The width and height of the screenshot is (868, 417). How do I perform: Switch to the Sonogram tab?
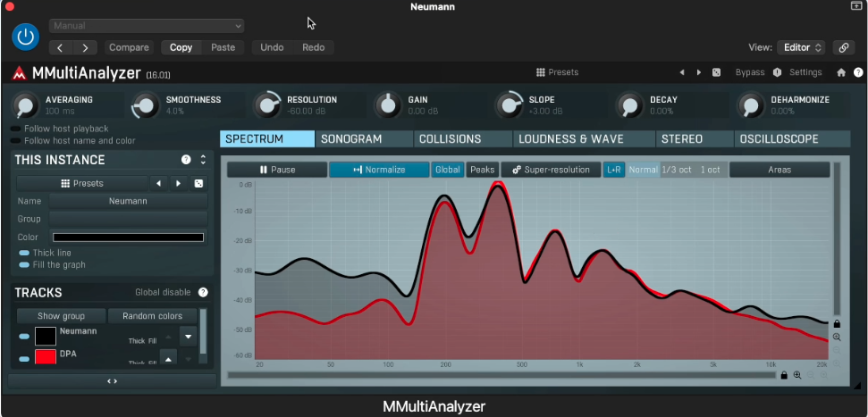pyautogui.click(x=364, y=138)
